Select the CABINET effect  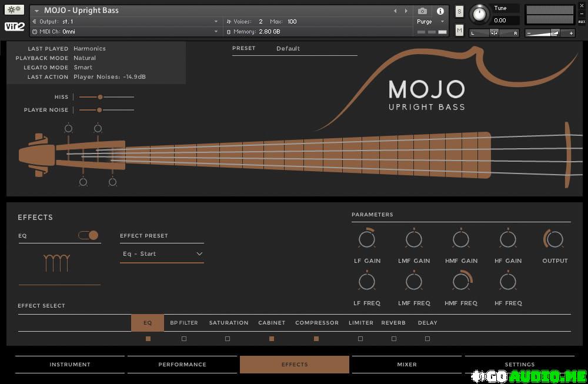272,323
